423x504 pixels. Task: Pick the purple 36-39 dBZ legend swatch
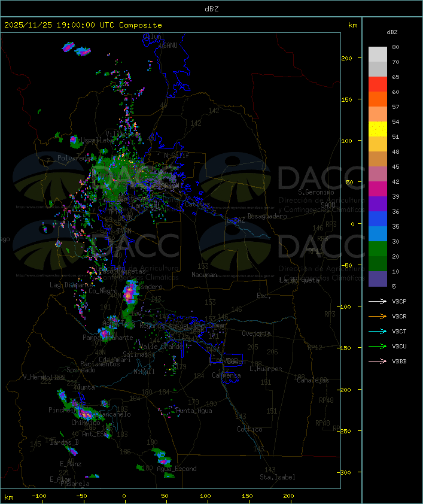pos(378,204)
